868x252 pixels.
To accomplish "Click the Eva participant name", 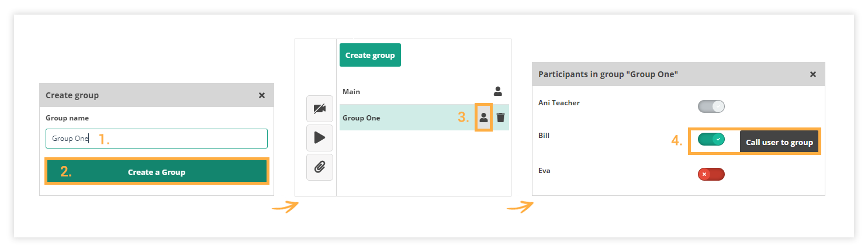I will tap(544, 171).
